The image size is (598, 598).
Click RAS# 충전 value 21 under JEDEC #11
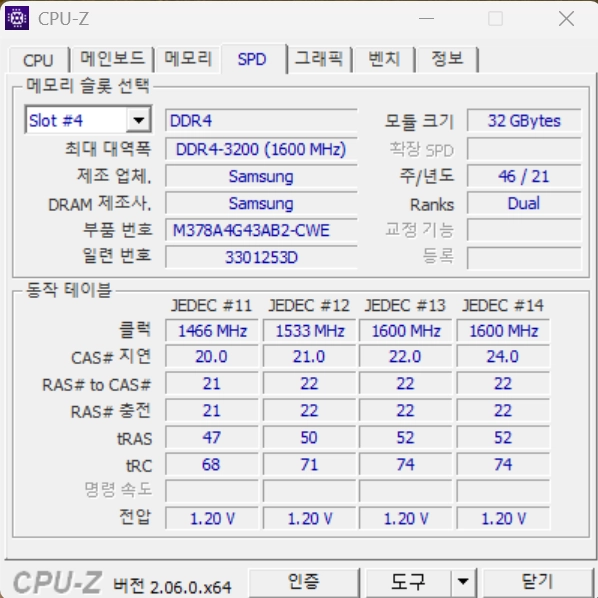pos(212,411)
